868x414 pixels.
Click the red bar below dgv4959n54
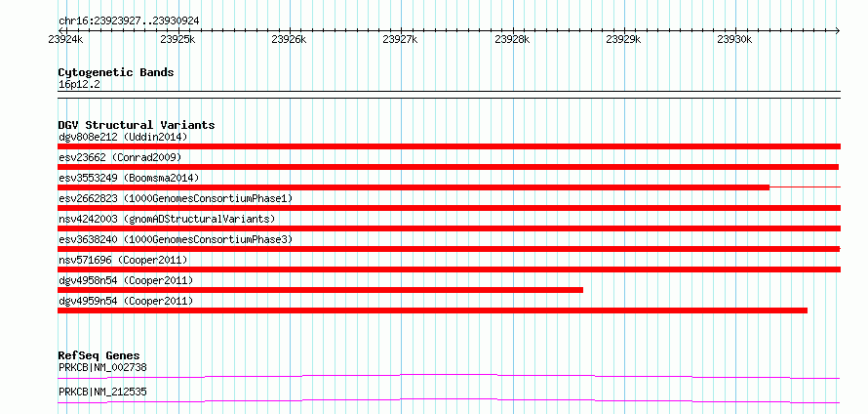click(432, 310)
